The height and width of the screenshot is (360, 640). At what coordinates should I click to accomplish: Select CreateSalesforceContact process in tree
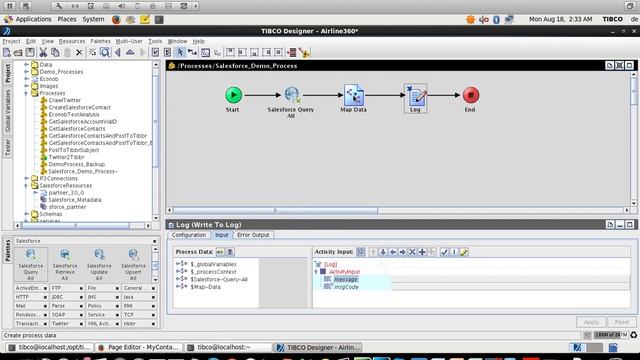point(79,107)
